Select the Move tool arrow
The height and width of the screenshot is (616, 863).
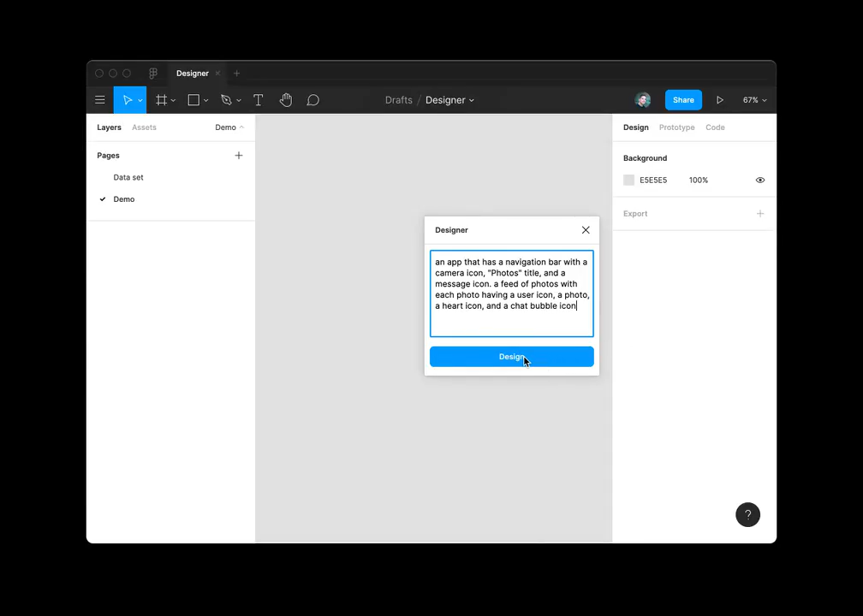tap(127, 100)
